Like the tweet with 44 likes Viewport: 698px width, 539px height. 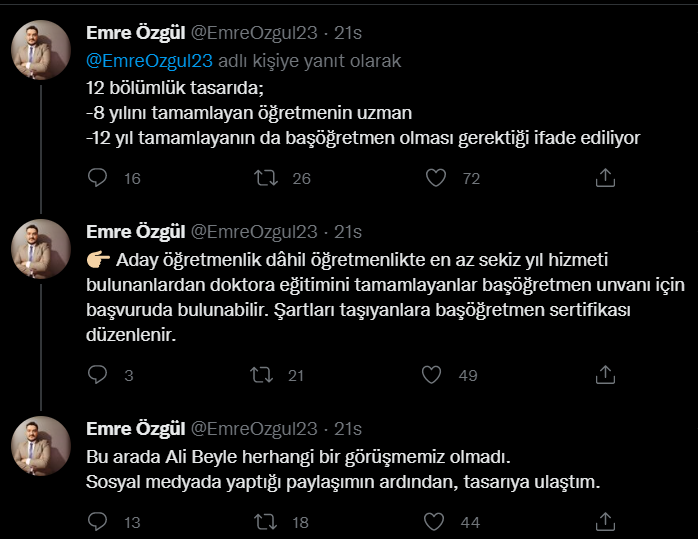tap(434, 522)
